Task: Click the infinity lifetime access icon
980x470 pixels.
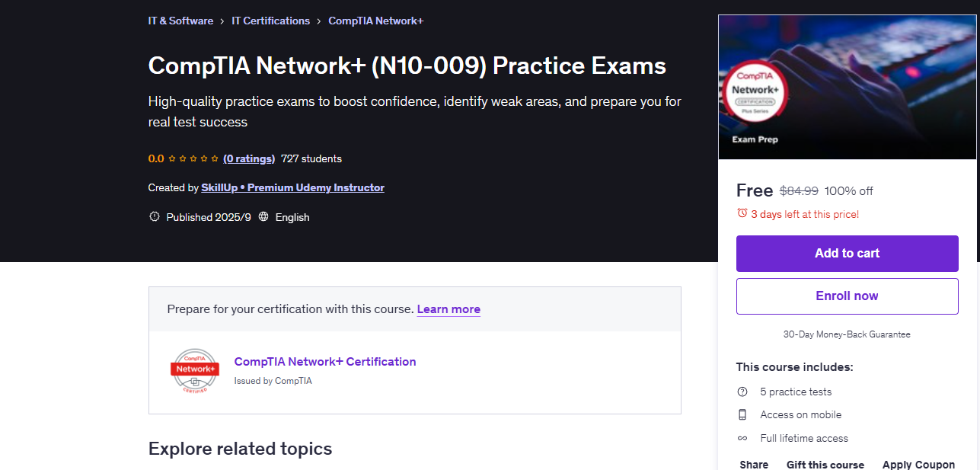Action: pyautogui.click(x=742, y=438)
